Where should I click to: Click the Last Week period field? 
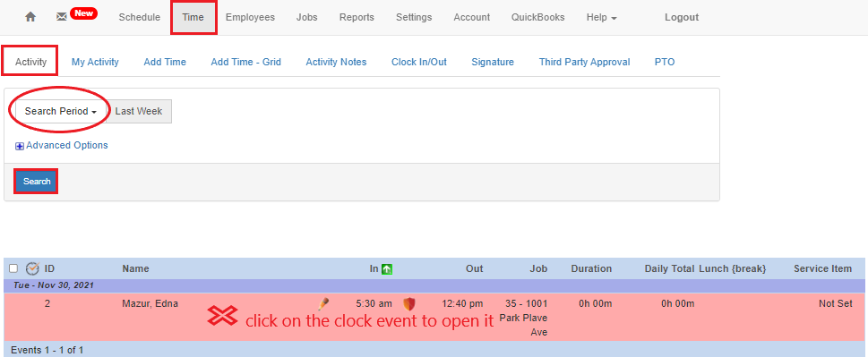[138, 111]
